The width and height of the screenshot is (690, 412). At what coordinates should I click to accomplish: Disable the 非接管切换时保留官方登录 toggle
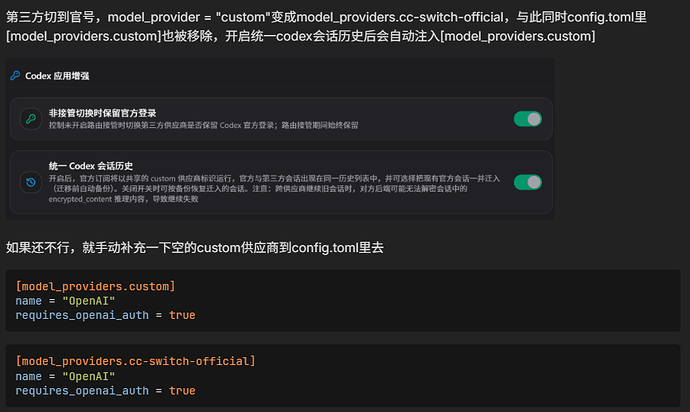coord(528,119)
